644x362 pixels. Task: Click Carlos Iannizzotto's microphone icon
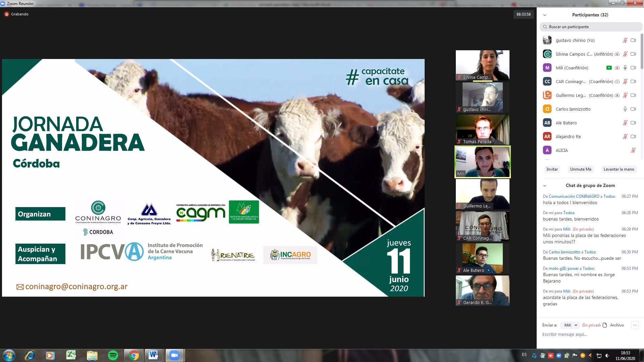[625, 109]
